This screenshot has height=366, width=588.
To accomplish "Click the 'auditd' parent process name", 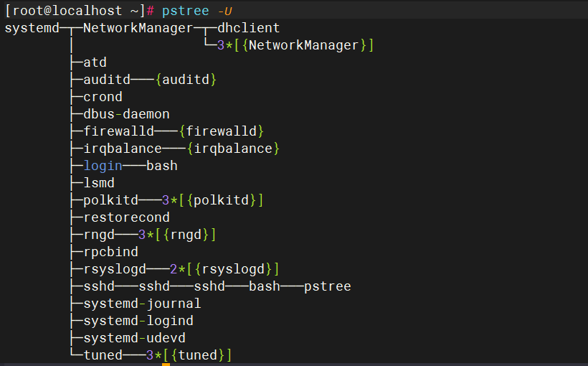I will point(107,80).
